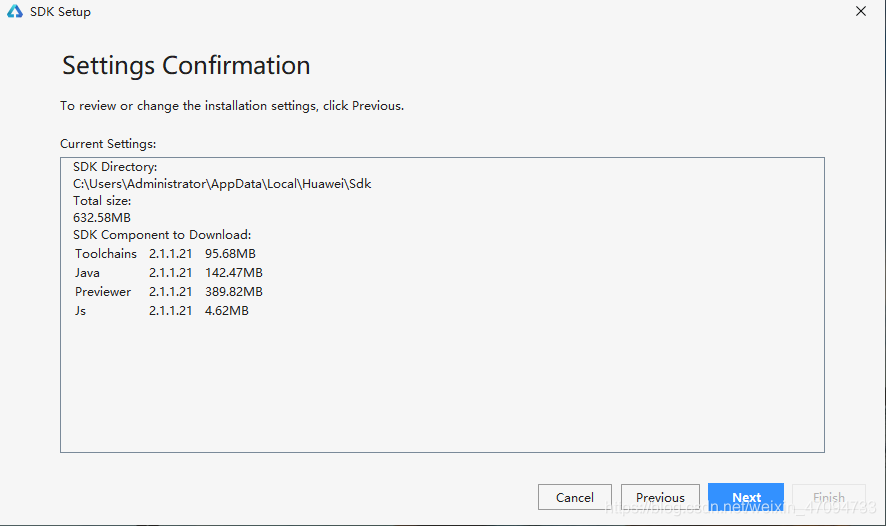The image size is (886, 526).
Task: Select the SDK directory path text
Action: 222,184
